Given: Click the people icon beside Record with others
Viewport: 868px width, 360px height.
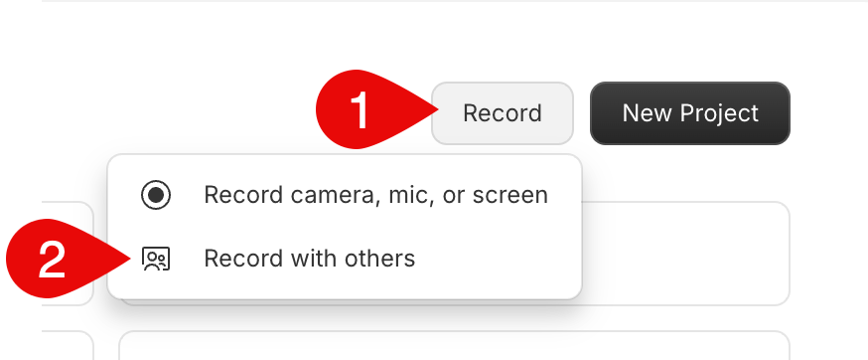Looking at the screenshot, I should pyautogui.click(x=156, y=259).
